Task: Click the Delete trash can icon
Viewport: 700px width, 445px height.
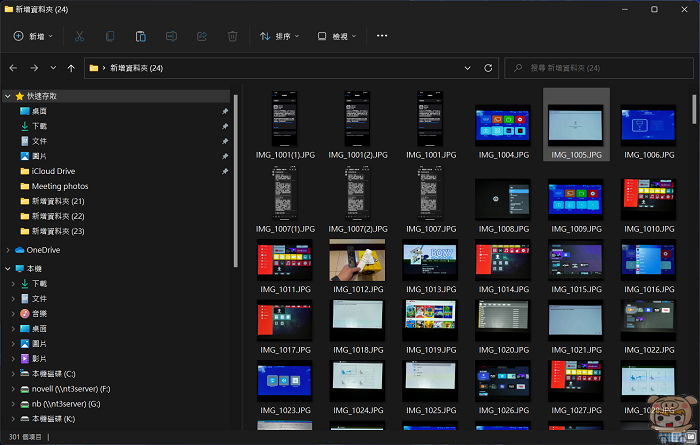Action: coord(232,36)
